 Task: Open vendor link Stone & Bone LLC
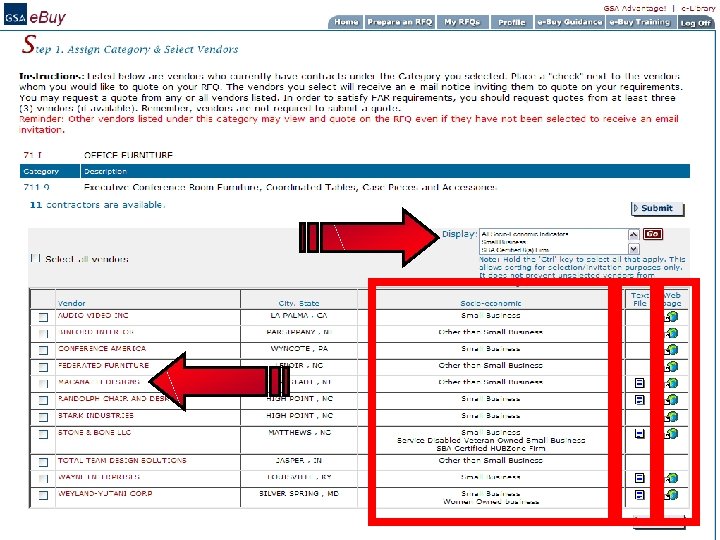[94, 433]
